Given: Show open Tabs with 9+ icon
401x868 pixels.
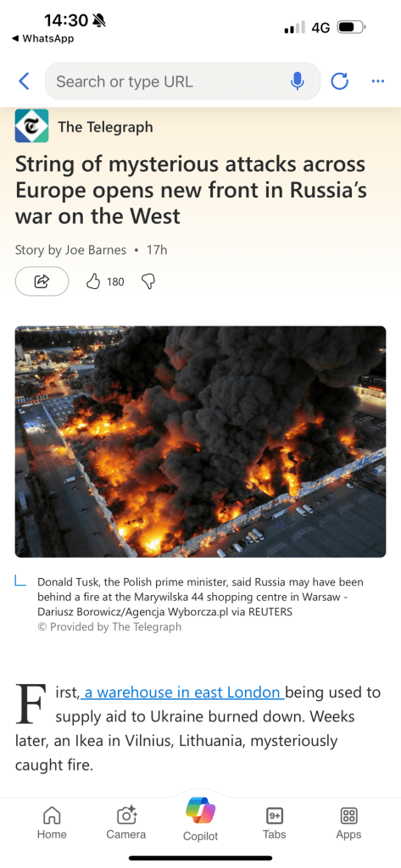Looking at the screenshot, I should point(274,822).
